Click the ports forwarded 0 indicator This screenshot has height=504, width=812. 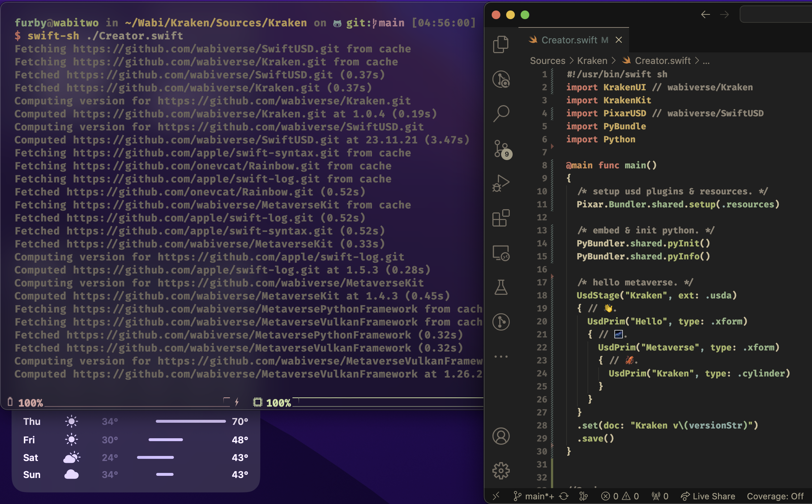click(660, 496)
